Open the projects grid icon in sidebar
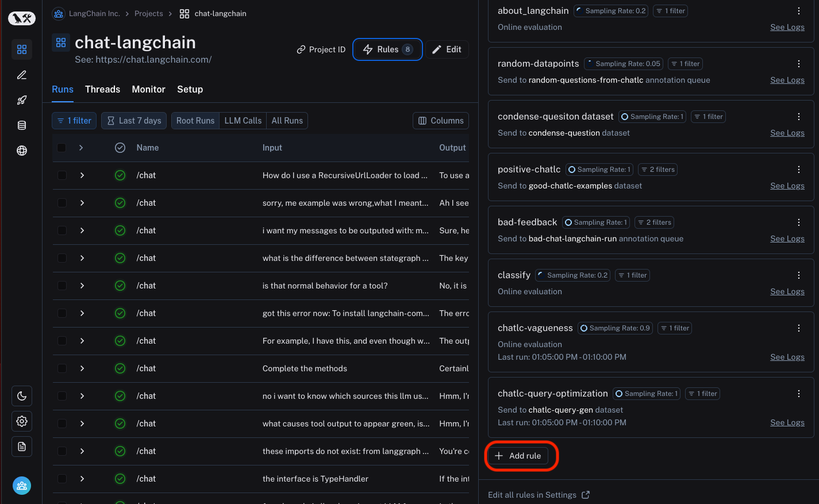Image resolution: width=819 pixels, height=504 pixels. [22, 49]
